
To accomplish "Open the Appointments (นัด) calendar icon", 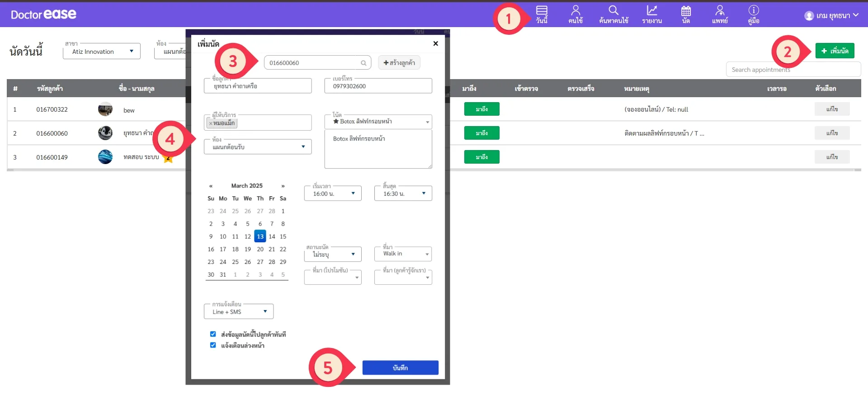I will pyautogui.click(x=686, y=11).
